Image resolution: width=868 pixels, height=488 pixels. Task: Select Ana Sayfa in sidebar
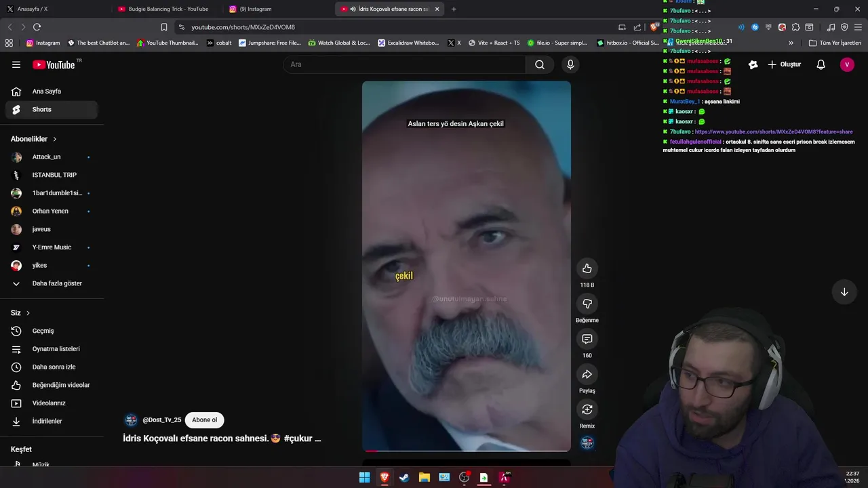[x=52, y=91]
